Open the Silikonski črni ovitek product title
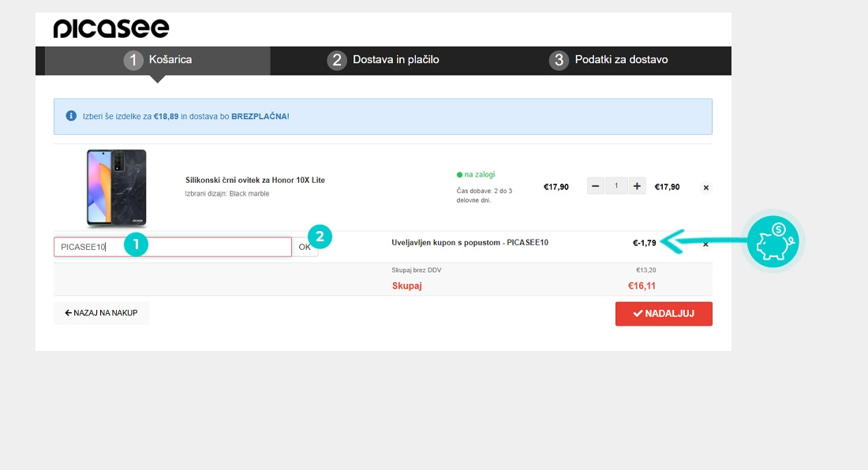Viewport: 868px width, 470px height. click(255, 180)
